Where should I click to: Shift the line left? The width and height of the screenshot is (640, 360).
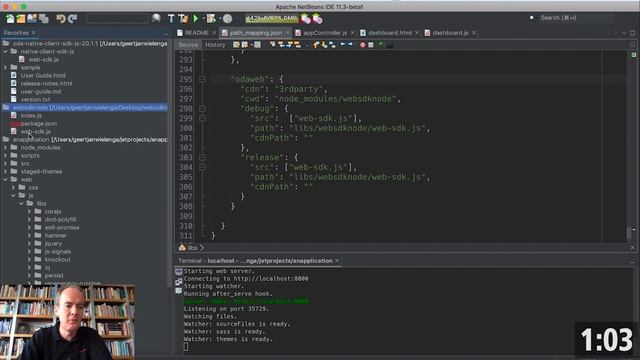pyautogui.click(x=342, y=44)
